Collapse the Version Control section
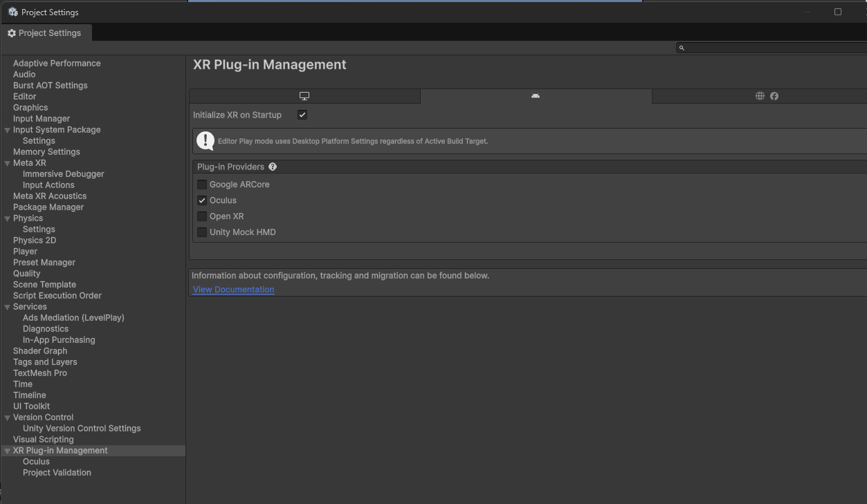 tap(7, 417)
